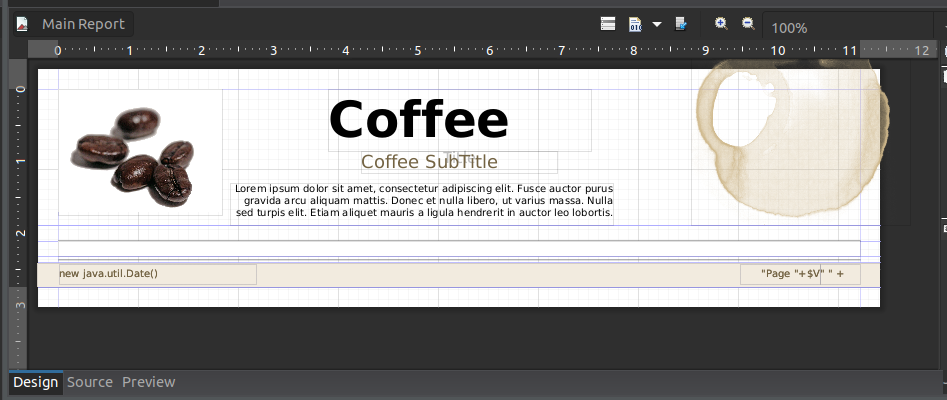Click the horizontal ruler at mark 5
Image resolution: width=947 pixels, height=400 pixels.
click(418, 50)
